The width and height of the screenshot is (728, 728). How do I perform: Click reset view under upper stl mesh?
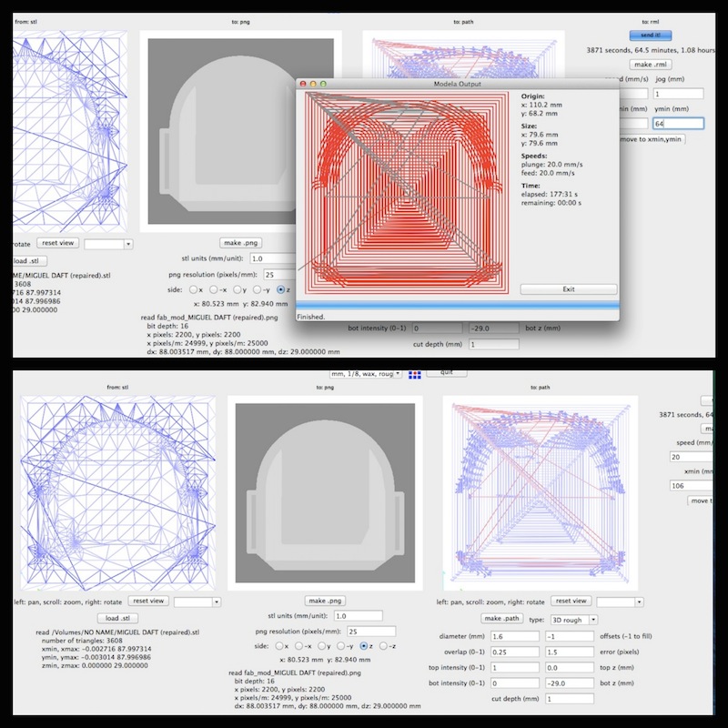(x=58, y=243)
